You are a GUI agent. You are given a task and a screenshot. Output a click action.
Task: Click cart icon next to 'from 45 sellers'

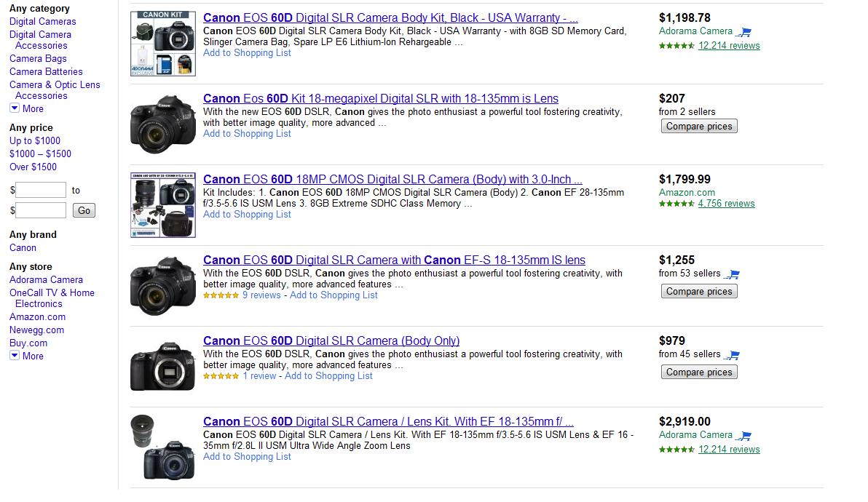pyautogui.click(x=732, y=355)
